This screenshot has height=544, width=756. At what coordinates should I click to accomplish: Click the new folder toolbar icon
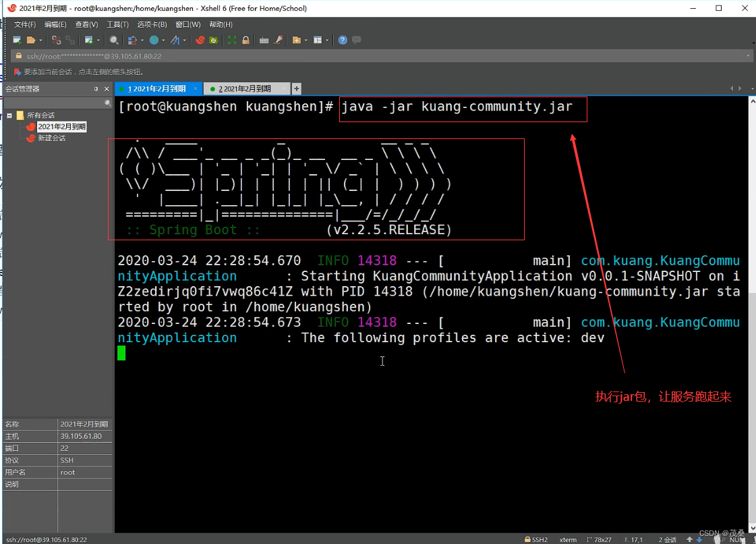[297, 40]
